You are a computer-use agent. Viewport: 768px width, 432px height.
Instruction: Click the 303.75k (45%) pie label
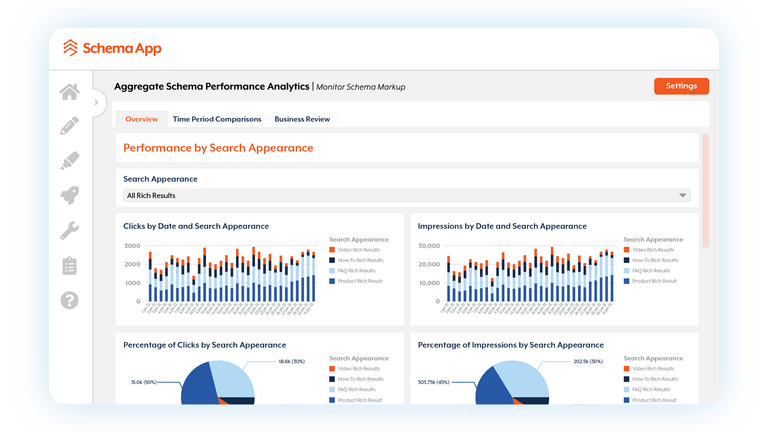tap(433, 382)
